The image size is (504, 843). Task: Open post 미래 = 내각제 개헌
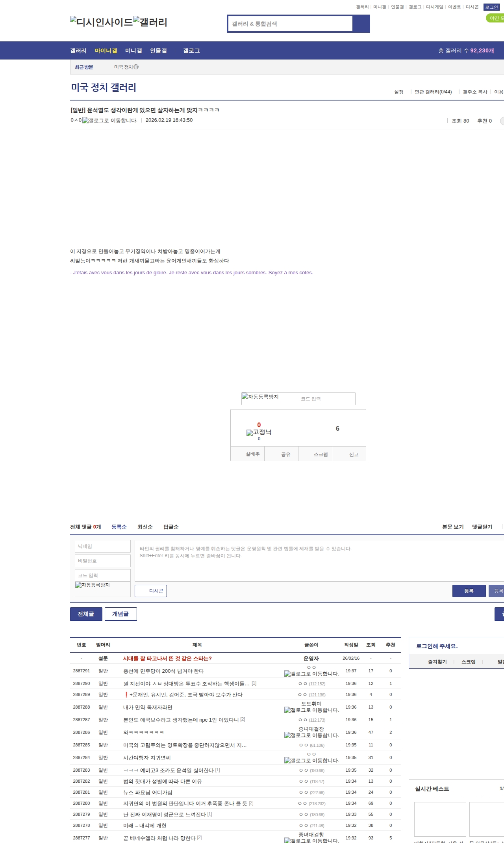point(145,826)
